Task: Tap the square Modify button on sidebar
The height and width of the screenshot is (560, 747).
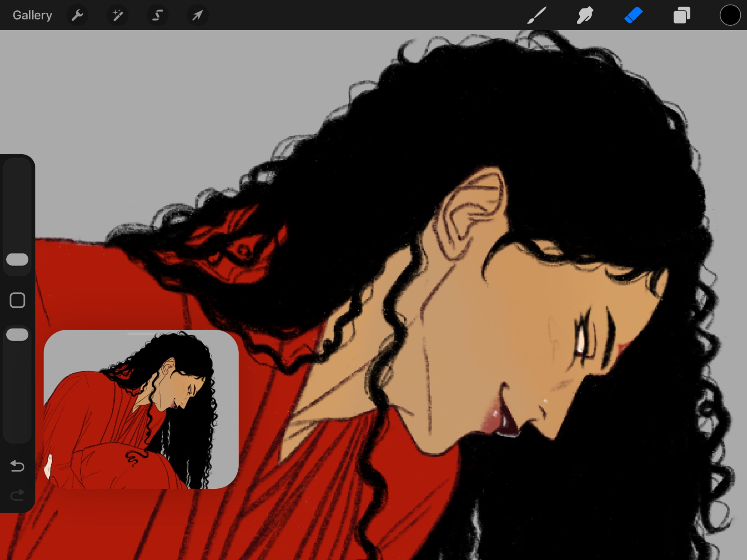Action: coord(18,300)
